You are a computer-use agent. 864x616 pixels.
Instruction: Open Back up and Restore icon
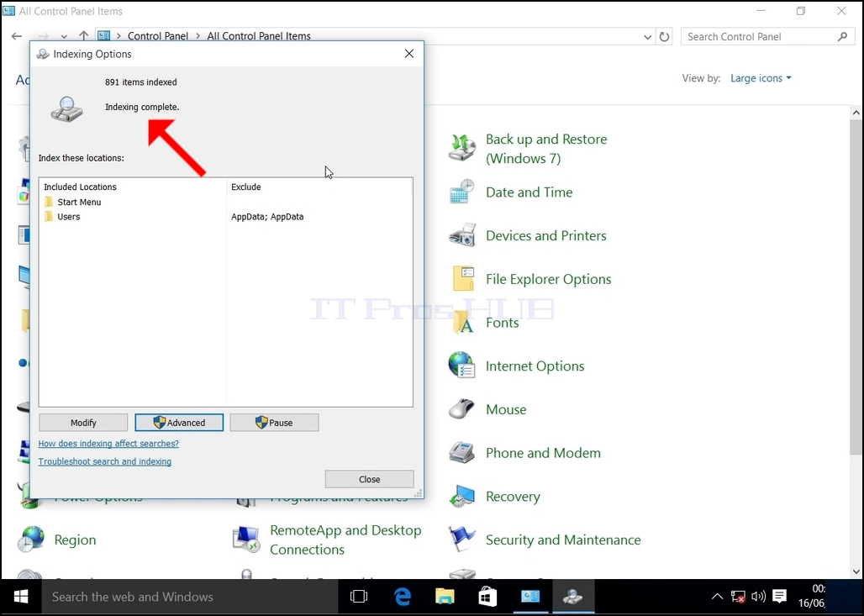(461, 148)
